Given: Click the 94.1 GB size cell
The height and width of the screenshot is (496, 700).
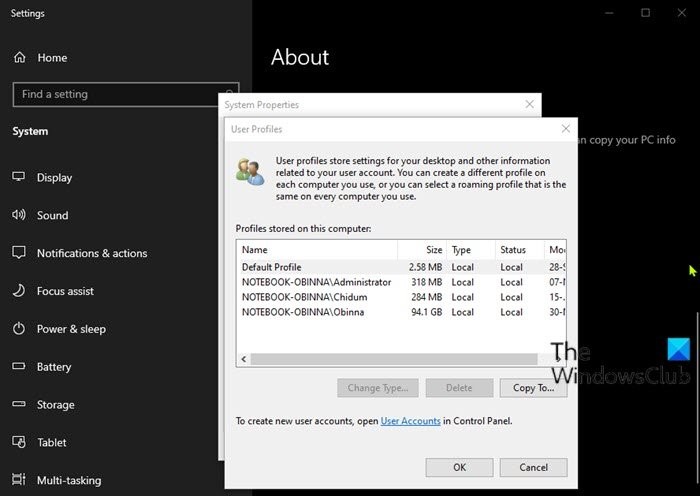Looking at the screenshot, I should (x=427, y=312).
